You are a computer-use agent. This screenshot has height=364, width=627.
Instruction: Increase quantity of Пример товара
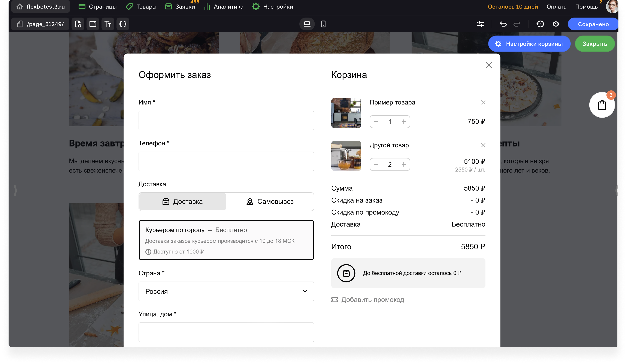[404, 122]
